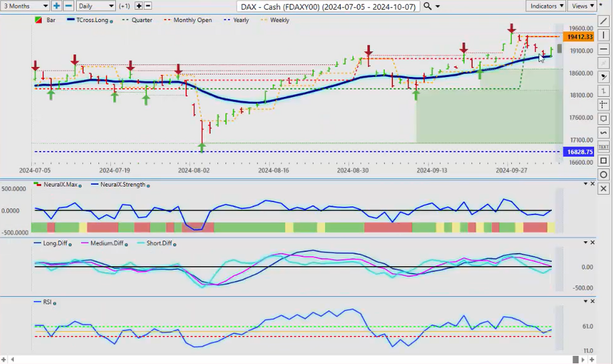The image size is (613, 364).
Task: Click the DAX - Cash symbol field
Action: pos(328,6)
